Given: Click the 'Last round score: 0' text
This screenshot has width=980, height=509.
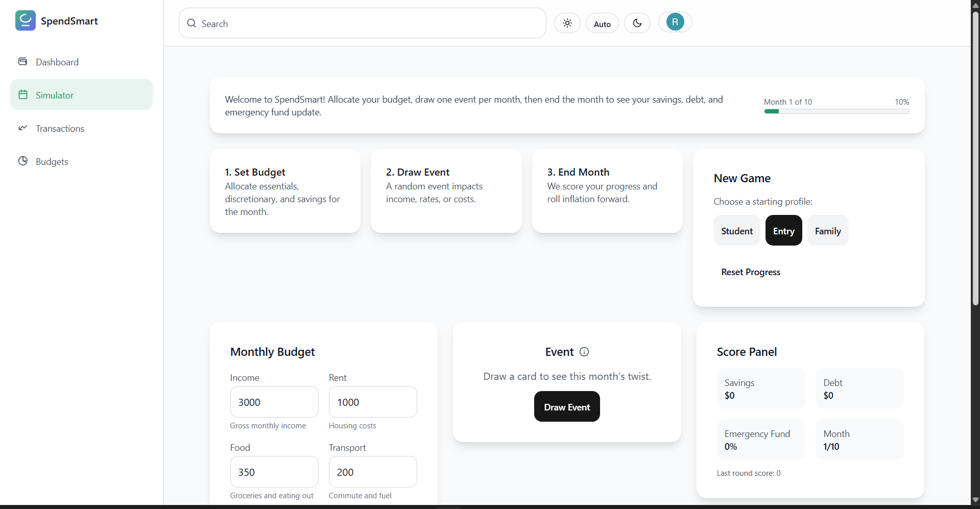Looking at the screenshot, I should pos(749,473).
